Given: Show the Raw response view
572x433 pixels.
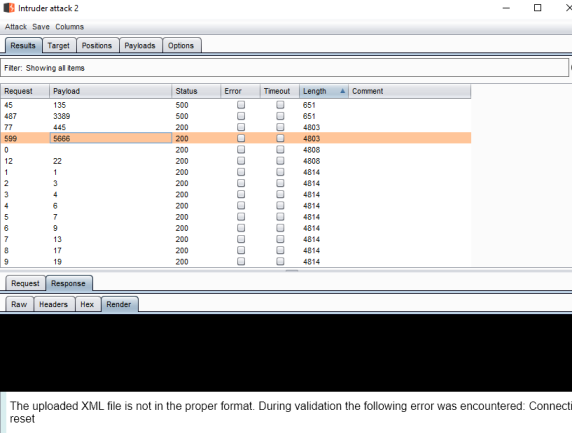Looking at the screenshot, I should [19, 305].
